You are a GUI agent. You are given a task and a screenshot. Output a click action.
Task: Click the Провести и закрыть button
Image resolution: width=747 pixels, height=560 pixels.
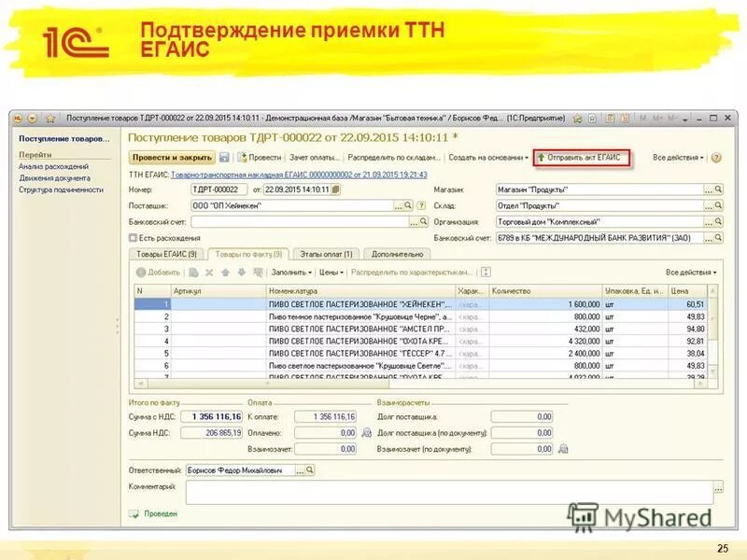(172, 158)
